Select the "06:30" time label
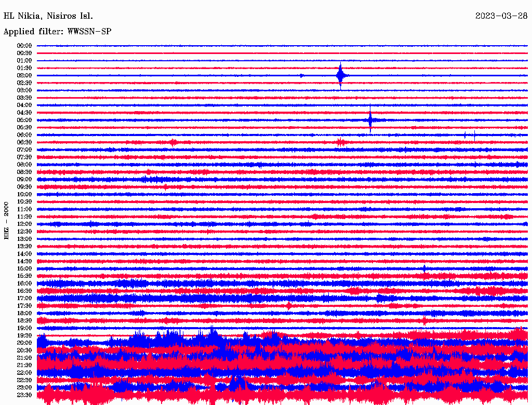The height and width of the screenshot is (405, 532). tap(24, 142)
